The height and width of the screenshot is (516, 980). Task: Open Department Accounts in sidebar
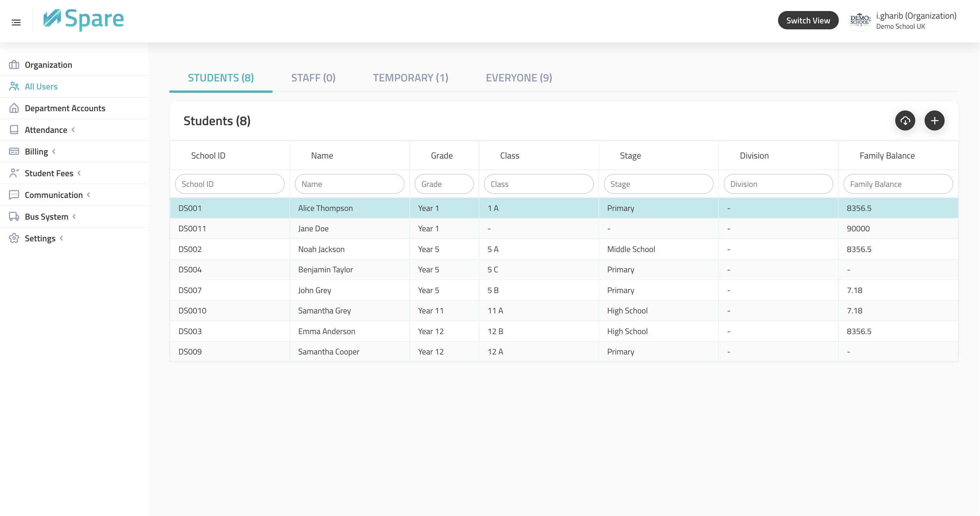74,108
